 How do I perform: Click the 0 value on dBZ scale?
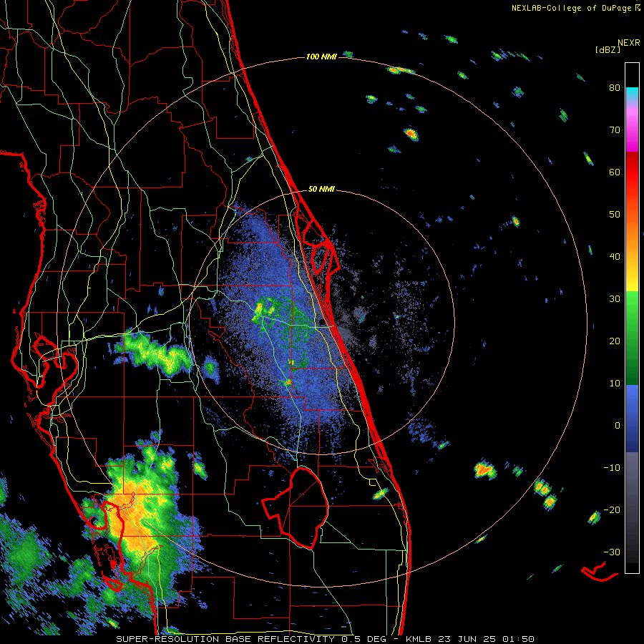[618, 426]
